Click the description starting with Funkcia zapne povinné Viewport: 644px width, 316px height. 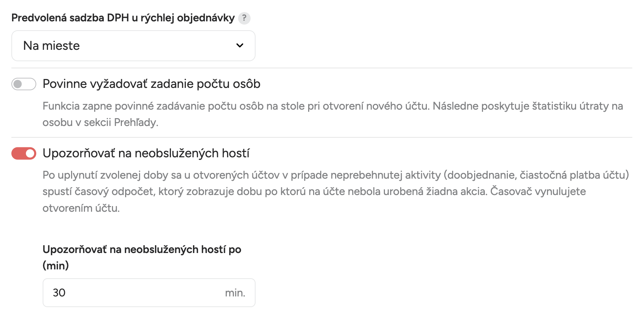tap(333, 114)
